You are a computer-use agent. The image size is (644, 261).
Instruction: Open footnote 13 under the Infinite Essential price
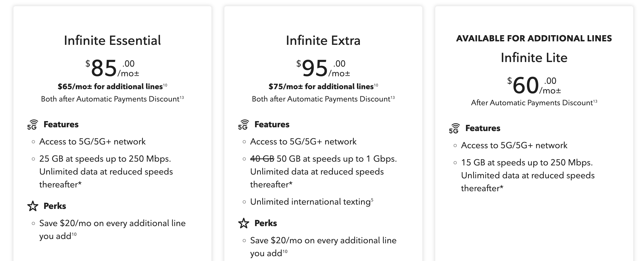182,97
